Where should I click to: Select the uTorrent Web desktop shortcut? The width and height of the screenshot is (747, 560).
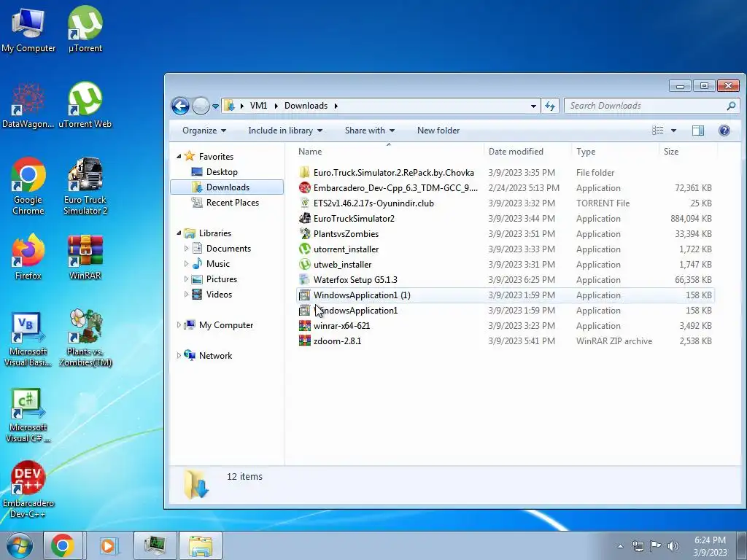(x=85, y=106)
